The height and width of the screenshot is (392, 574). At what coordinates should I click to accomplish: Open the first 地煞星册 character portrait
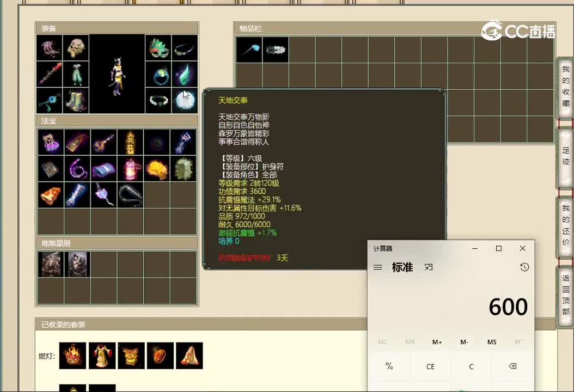[51, 264]
